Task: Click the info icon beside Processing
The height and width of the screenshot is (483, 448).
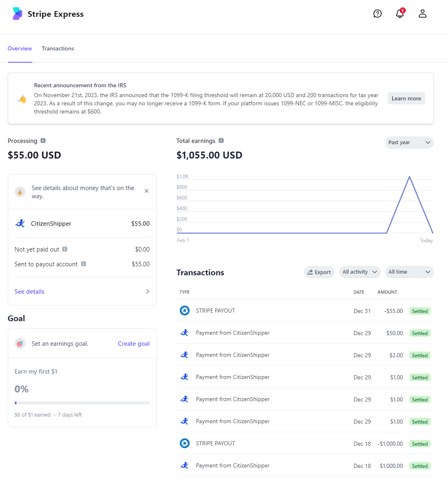Action: 43,141
